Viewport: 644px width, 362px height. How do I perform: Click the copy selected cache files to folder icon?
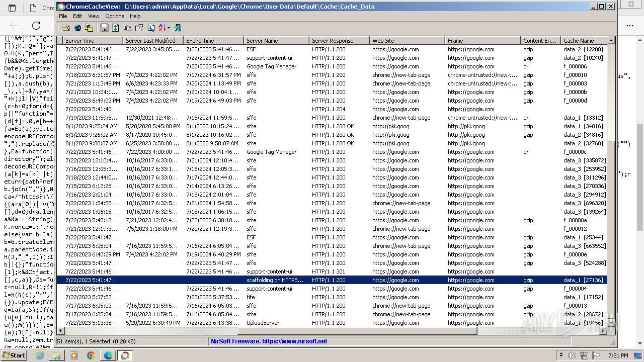pos(89,28)
